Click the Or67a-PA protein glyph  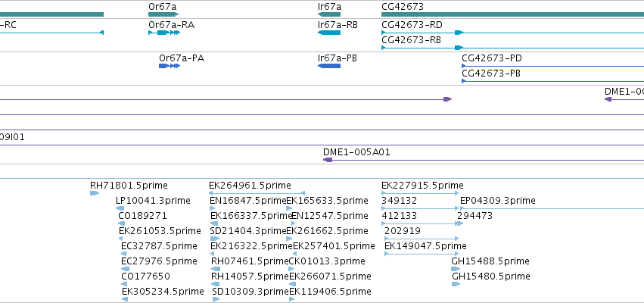pos(170,66)
